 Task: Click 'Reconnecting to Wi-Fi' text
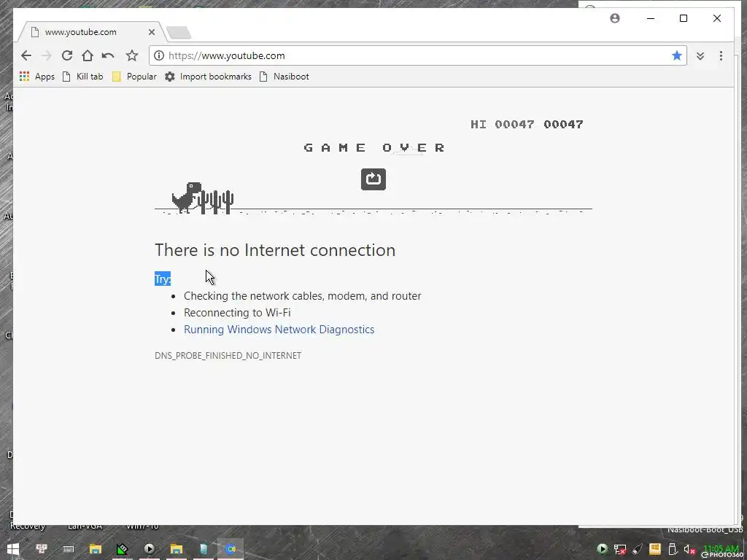237,313
